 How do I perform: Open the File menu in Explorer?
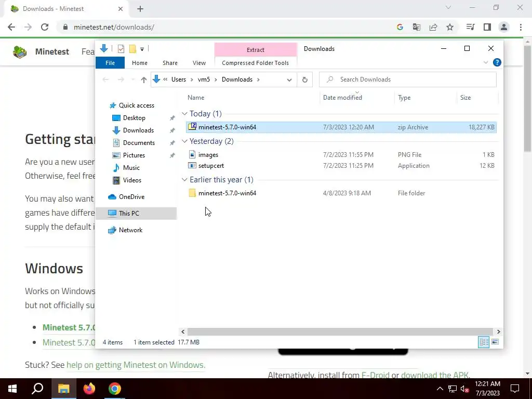coord(110,63)
